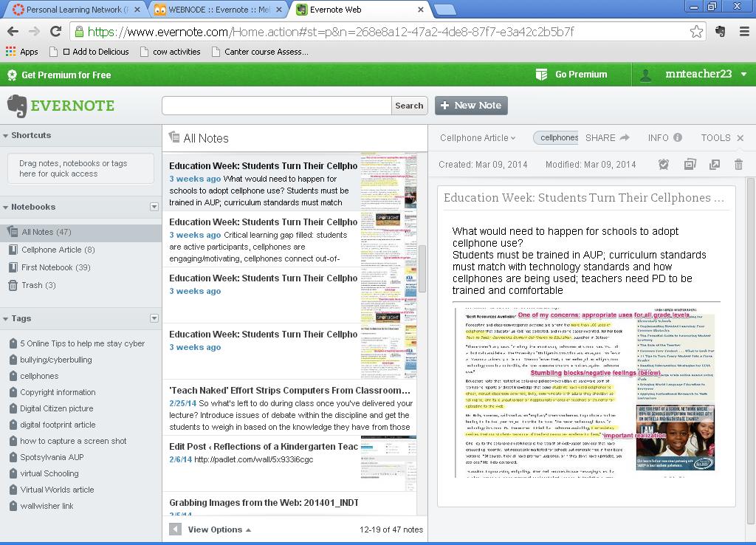Image resolution: width=756 pixels, height=545 pixels.
Task: Click the Go Premium notebook icon
Action: [x=541, y=75]
